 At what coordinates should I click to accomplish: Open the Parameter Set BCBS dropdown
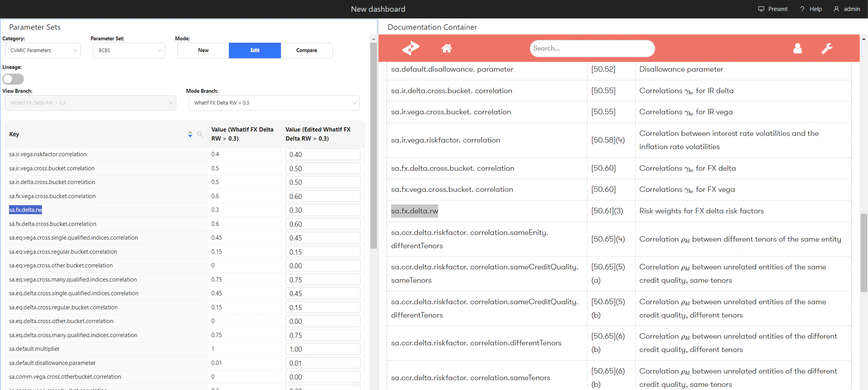(x=129, y=50)
